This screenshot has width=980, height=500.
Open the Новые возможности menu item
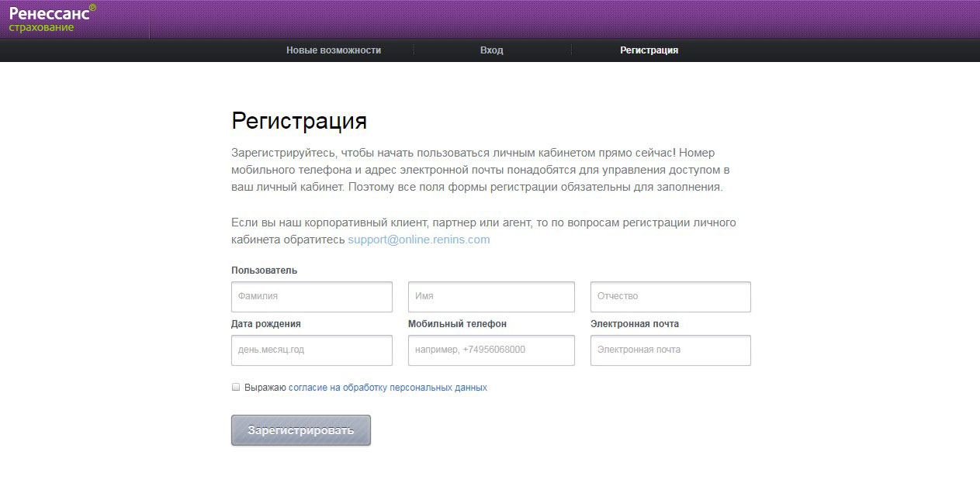pyautogui.click(x=334, y=50)
